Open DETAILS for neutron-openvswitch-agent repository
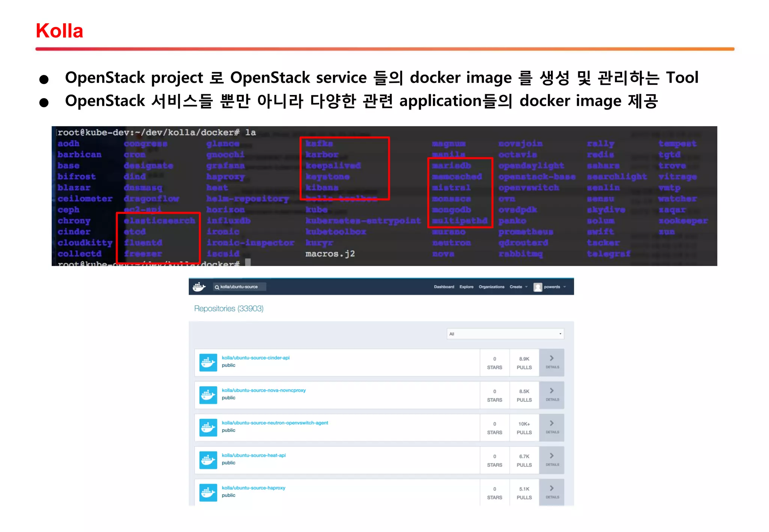The width and height of the screenshot is (769, 532). tap(552, 428)
